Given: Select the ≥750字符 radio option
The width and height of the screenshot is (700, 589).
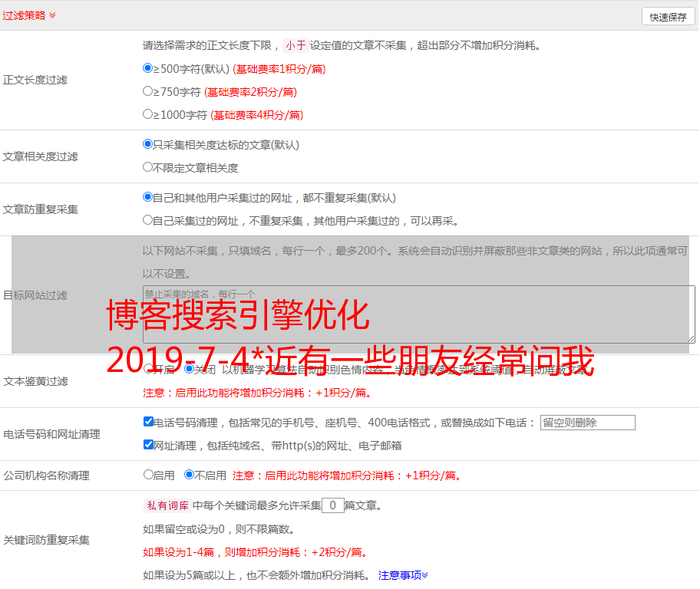Looking at the screenshot, I should (x=148, y=91).
